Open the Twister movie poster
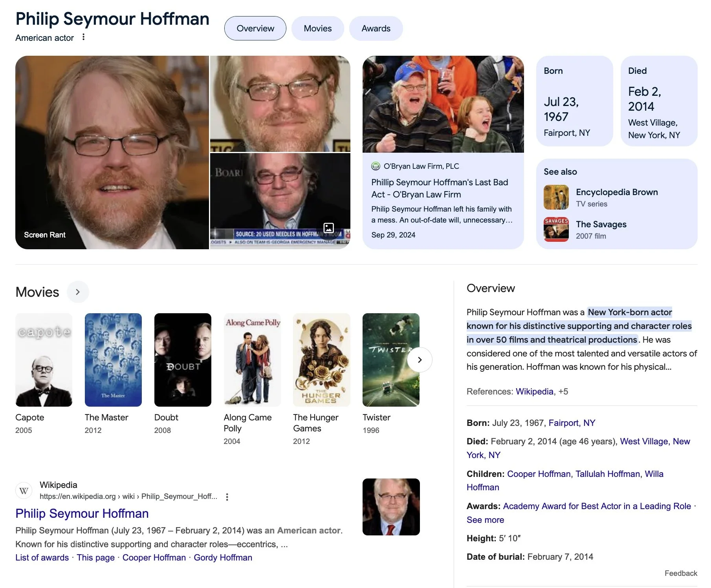 tap(391, 360)
